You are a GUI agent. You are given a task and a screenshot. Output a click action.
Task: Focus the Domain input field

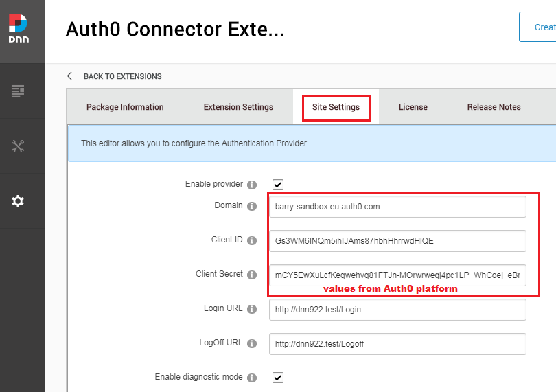point(397,207)
